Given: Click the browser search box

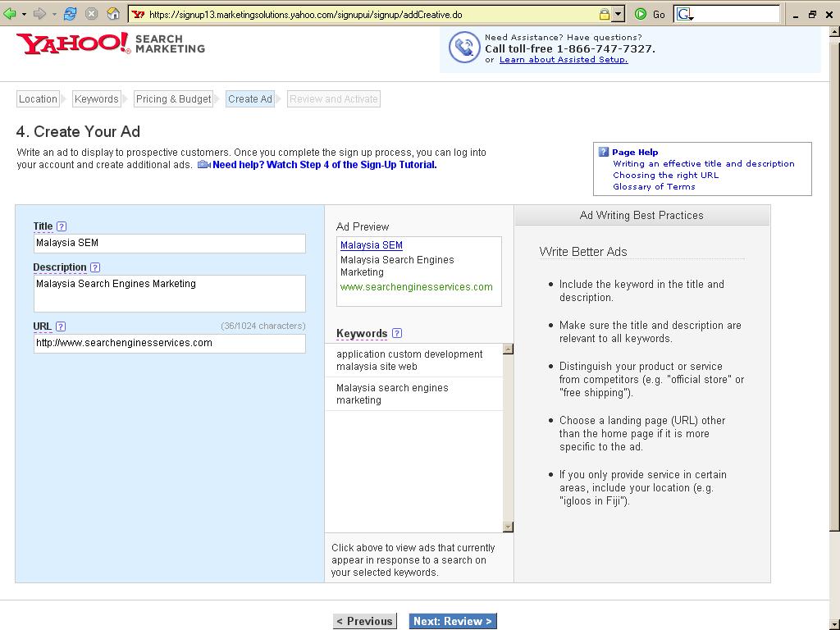Looking at the screenshot, I should pyautogui.click(x=737, y=15).
